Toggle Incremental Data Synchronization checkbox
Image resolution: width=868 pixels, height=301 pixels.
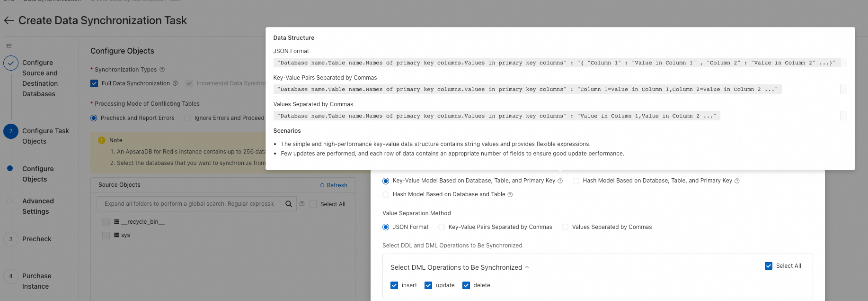coord(189,83)
